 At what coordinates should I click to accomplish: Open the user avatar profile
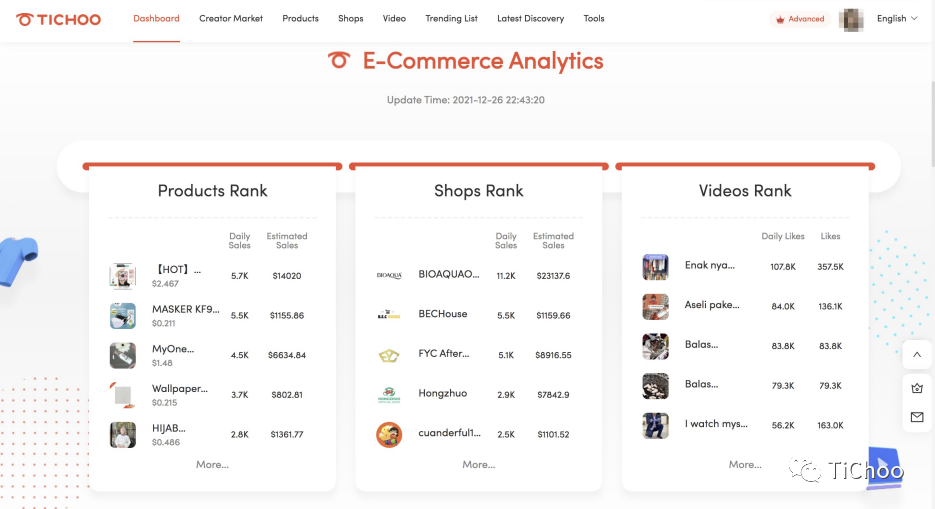click(851, 20)
